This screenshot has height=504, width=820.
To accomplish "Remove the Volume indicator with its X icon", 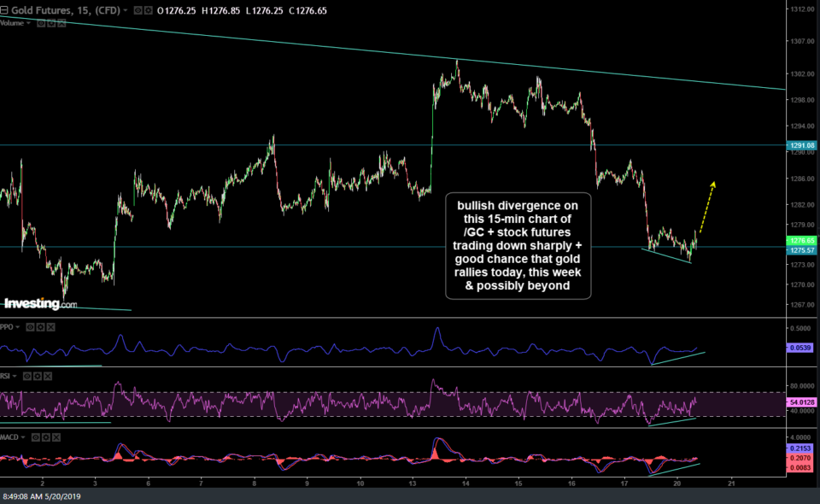I will (x=61, y=23).
